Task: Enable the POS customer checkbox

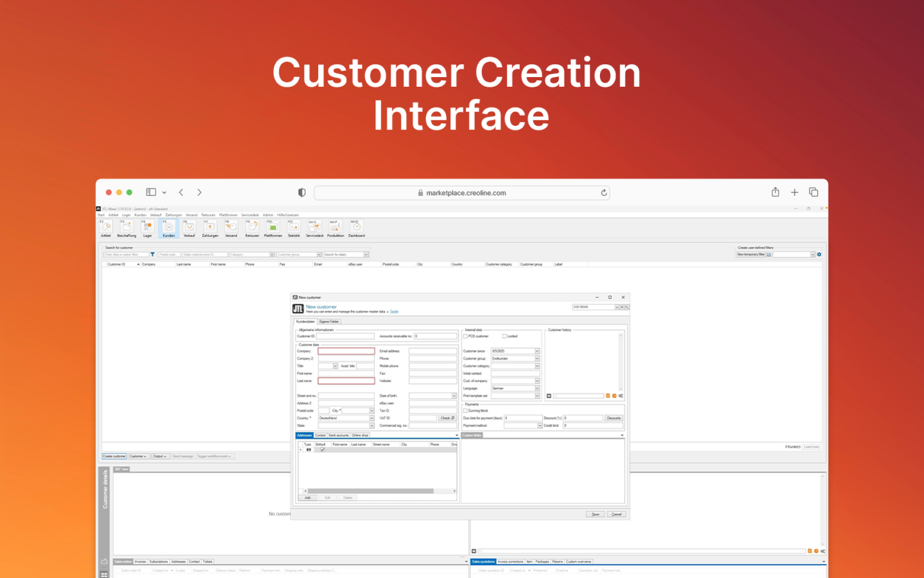Action: tap(466, 337)
